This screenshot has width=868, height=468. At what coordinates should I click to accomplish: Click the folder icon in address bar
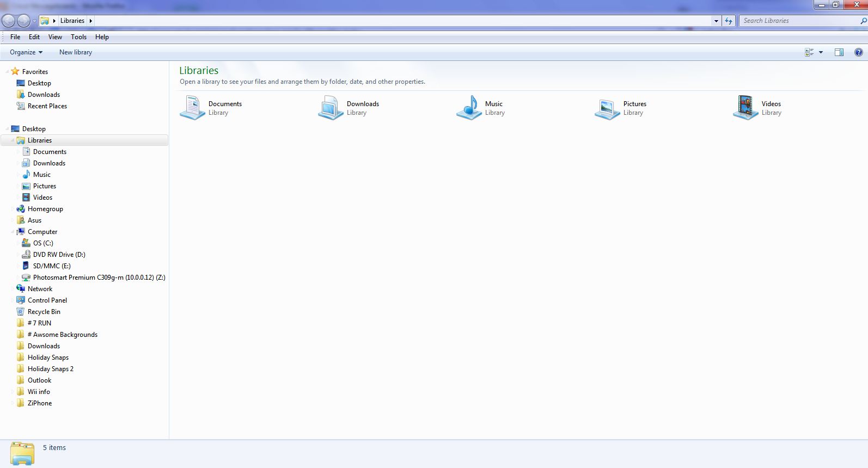pyautogui.click(x=45, y=21)
